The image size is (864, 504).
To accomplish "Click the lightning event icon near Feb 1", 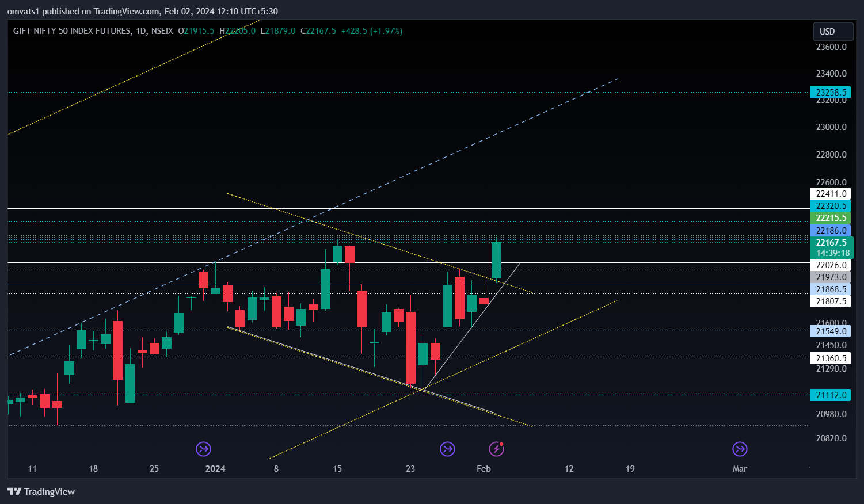I will 496,449.
